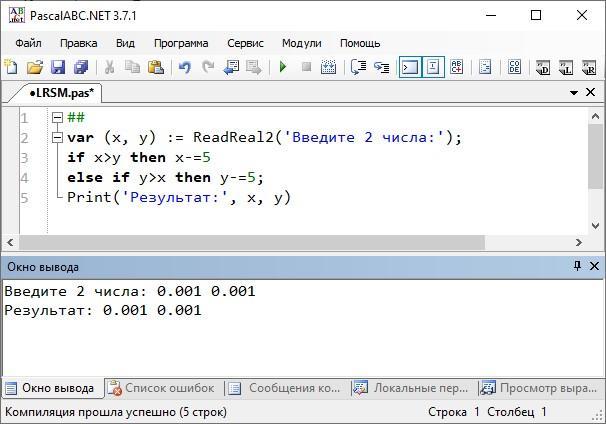Select the LRSM.pas editor tab
The height and width of the screenshot is (424, 606).
62,93
